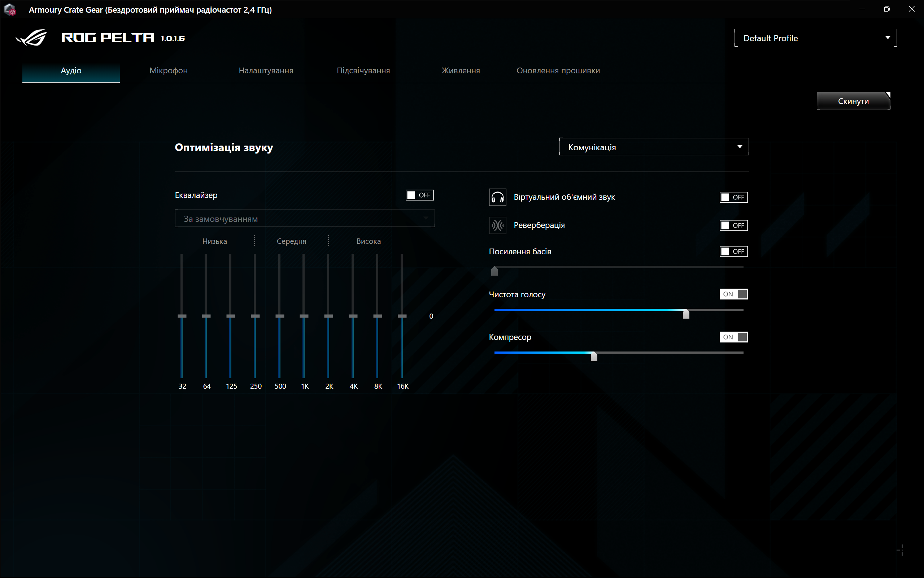Image resolution: width=924 pixels, height=578 pixels.
Task: Click the Чистота голосу slider handle
Action: coord(686,314)
